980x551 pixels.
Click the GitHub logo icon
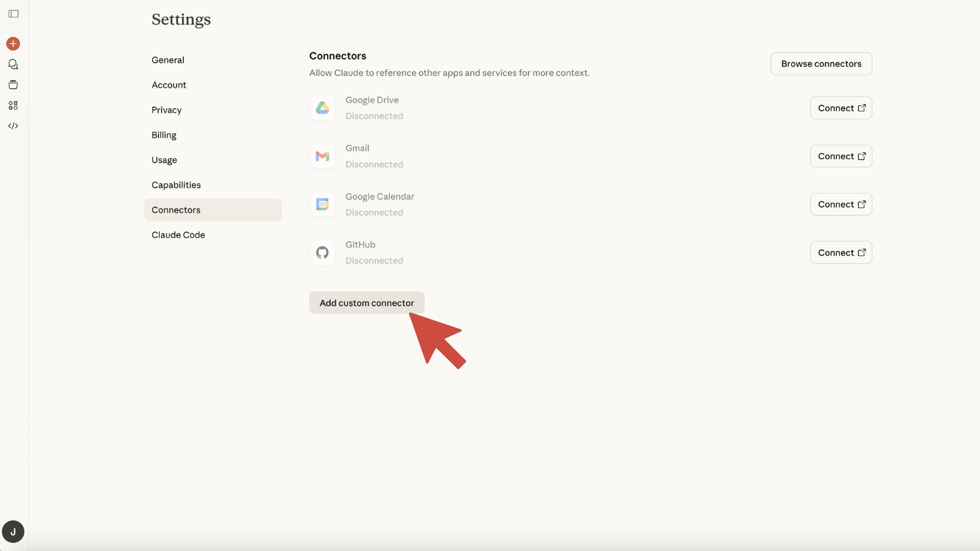click(322, 252)
